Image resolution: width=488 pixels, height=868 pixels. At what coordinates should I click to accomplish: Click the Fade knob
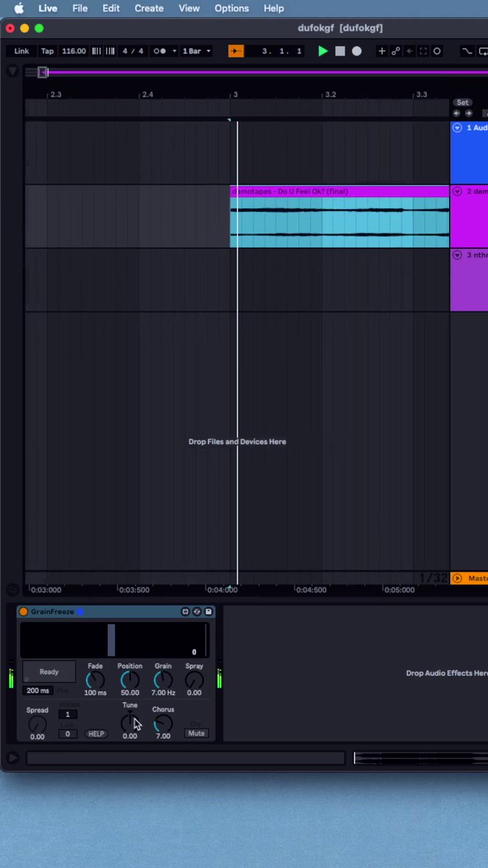(x=95, y=680)
